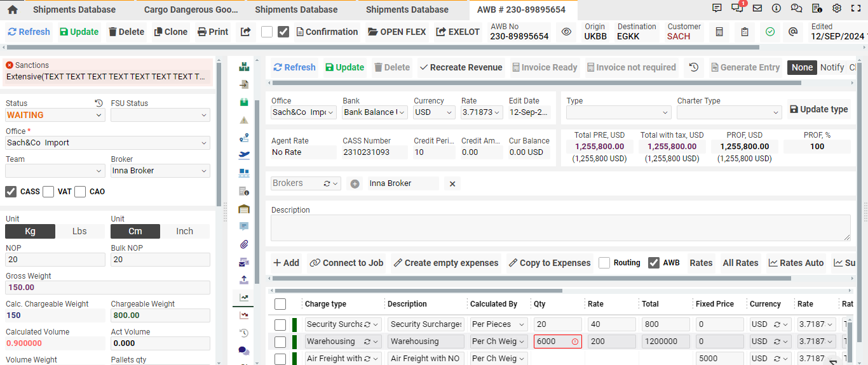Click the Description text area

click(560, 228)
